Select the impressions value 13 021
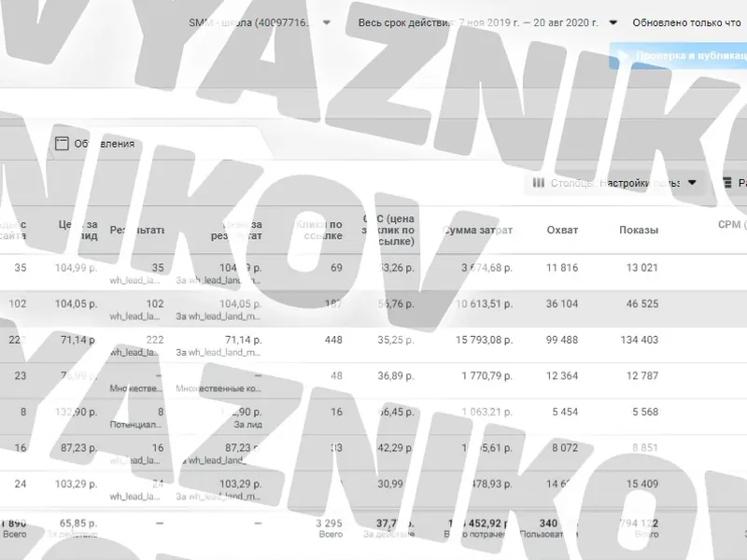The image size is (747, 560). point(641,268)
